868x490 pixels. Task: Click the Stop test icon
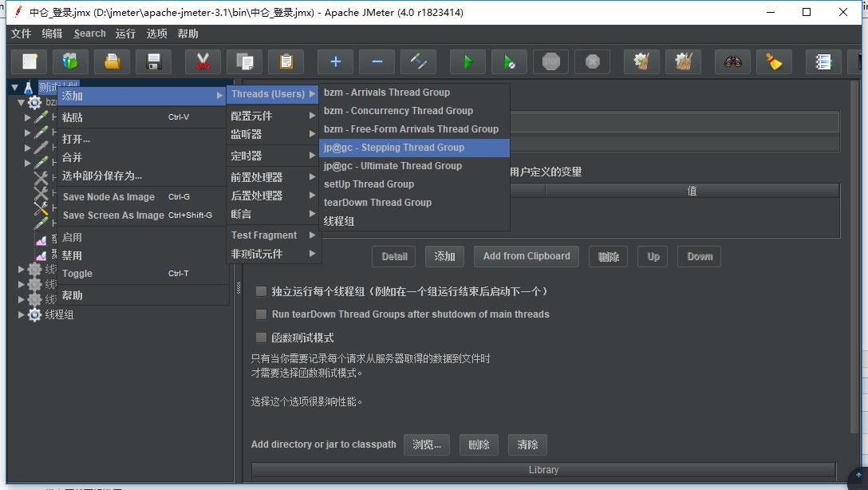point(550,61)
